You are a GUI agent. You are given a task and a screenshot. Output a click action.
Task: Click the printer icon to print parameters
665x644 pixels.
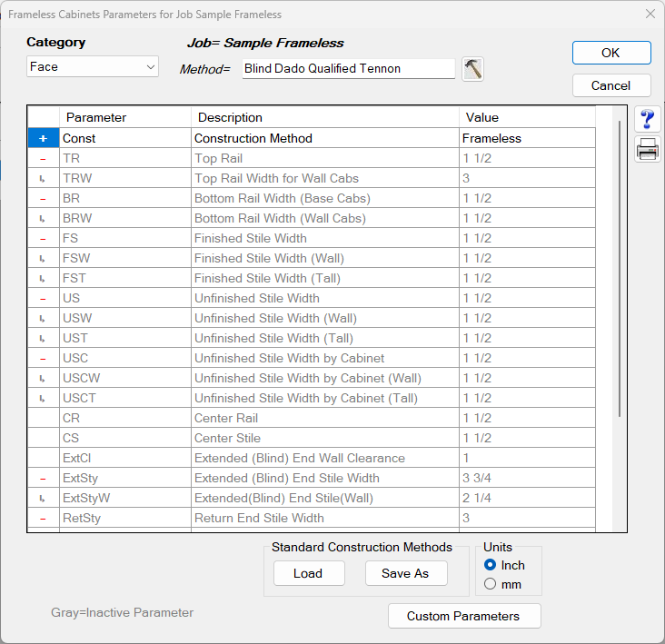648,151
